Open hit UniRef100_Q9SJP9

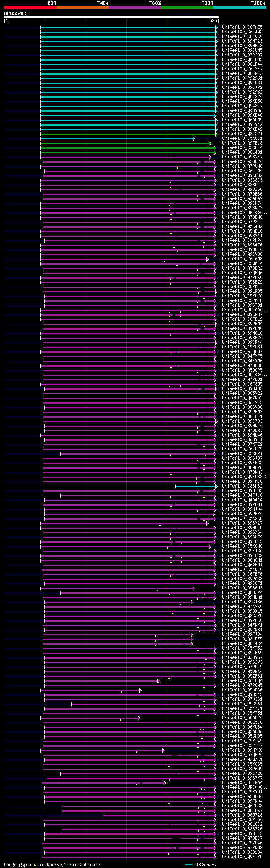coord(242,87)
